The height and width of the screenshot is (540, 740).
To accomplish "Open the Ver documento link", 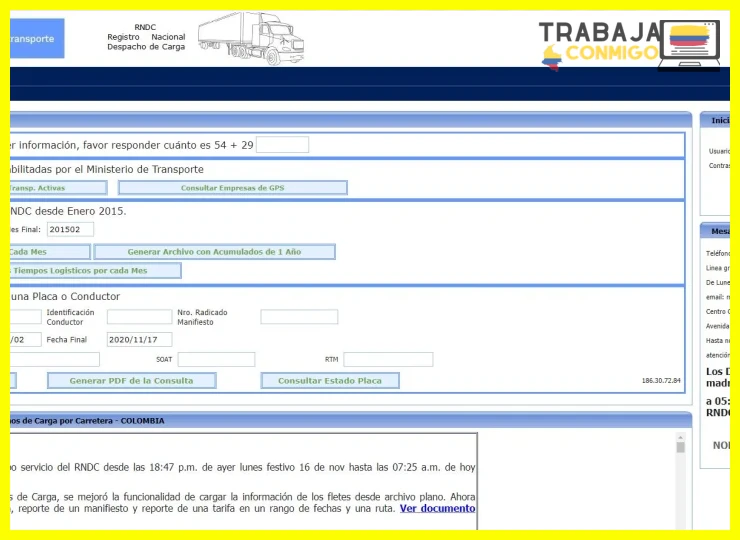I will pyautogui.click(x=437, y=508).
